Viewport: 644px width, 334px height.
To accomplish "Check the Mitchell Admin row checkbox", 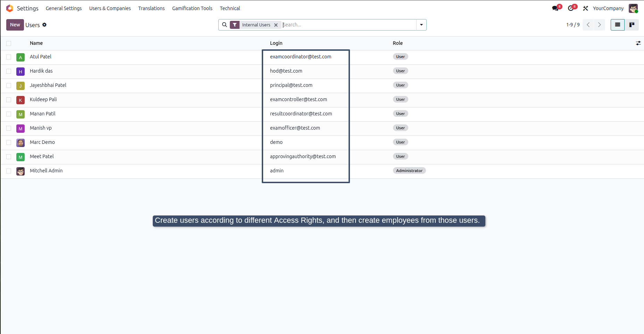I will 9,171.
